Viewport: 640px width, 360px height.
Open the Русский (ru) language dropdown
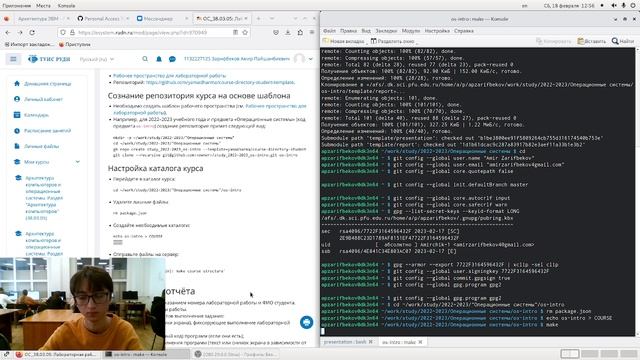(x=97, y=59)
